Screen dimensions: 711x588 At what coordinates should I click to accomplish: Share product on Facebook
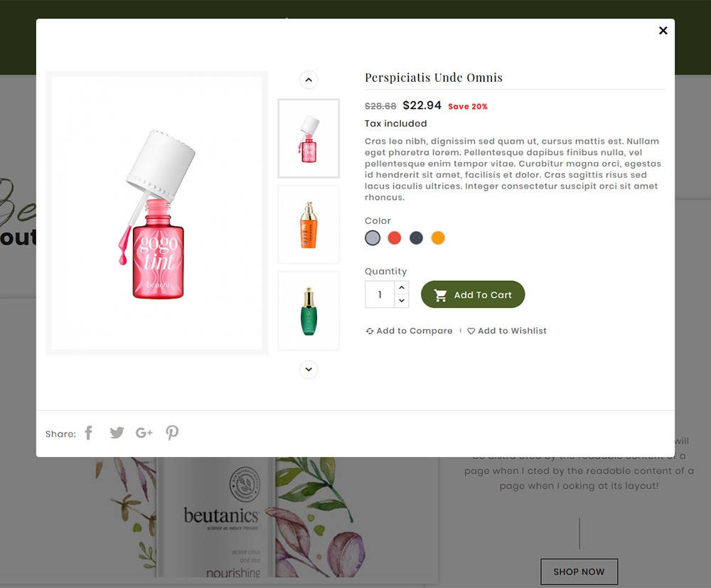pos(89,433)
